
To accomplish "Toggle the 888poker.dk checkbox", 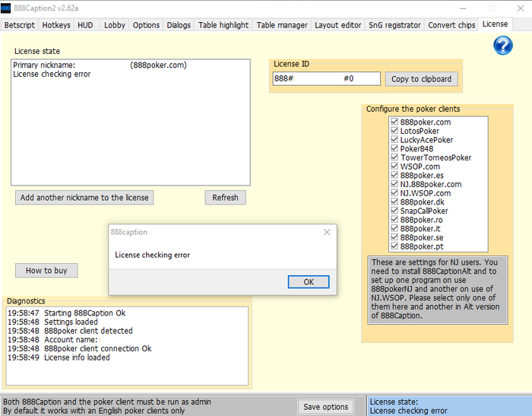I will point(394,202).
